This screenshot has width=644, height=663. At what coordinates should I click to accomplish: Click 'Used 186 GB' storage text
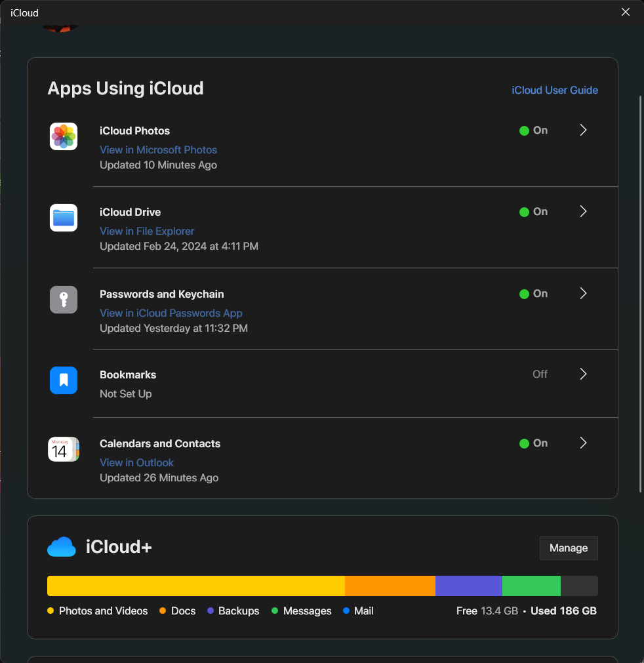[x=563, y=611]
